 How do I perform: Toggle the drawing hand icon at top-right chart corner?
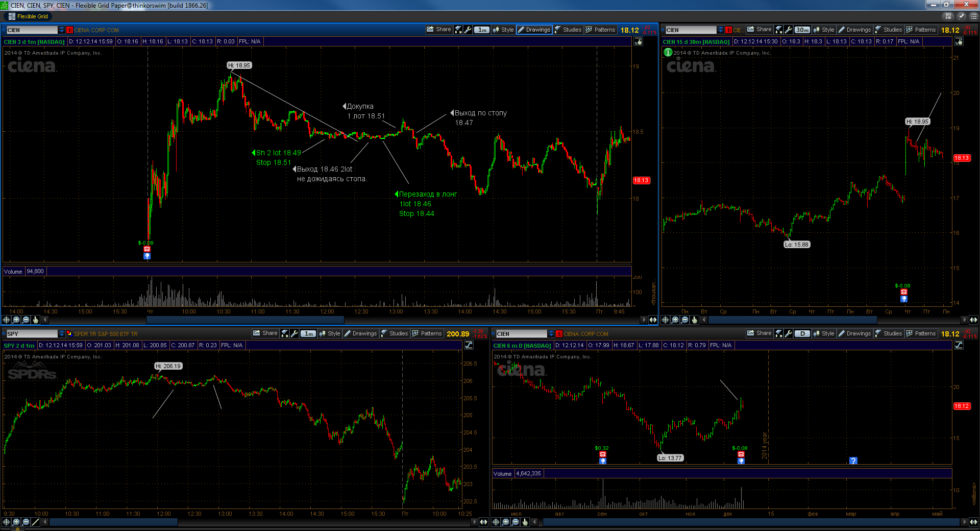959,41
